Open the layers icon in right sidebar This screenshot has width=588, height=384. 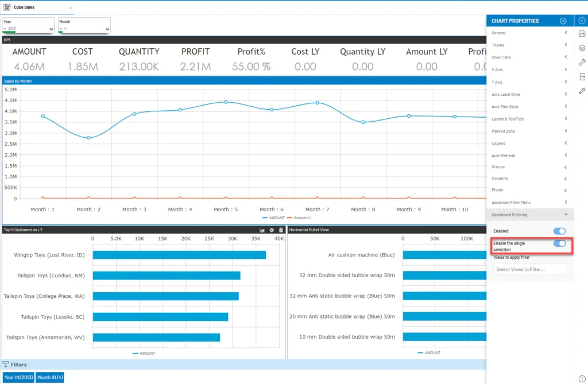[x=582, y=48]
